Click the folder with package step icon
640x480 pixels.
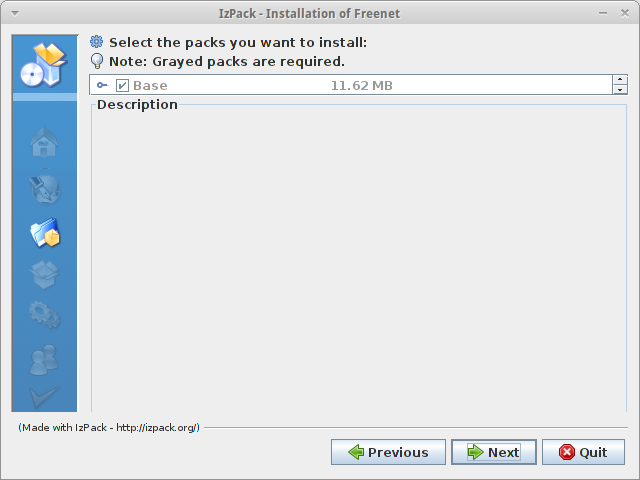click(x=45, y=233)
